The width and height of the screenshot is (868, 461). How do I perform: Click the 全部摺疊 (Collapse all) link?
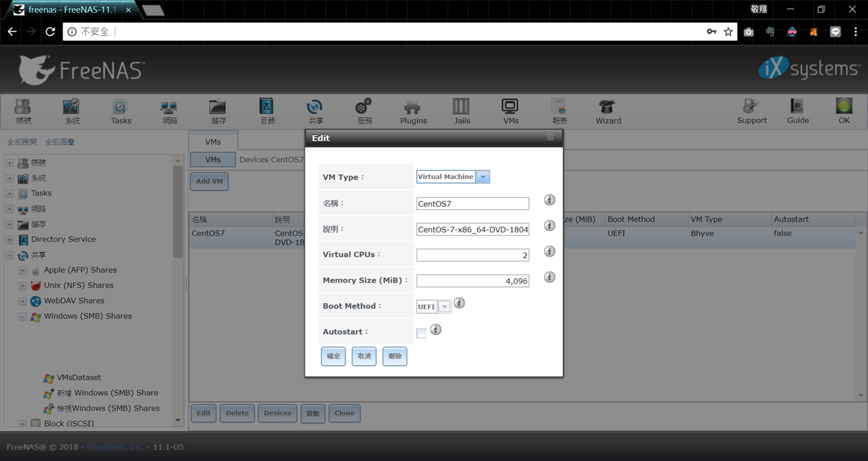(60, 142)
